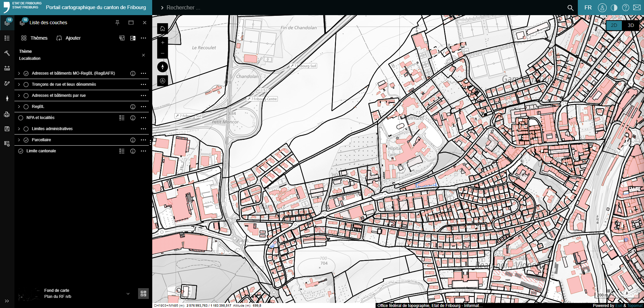Open the attribute table sidebar icon

[x=7, y=144]
